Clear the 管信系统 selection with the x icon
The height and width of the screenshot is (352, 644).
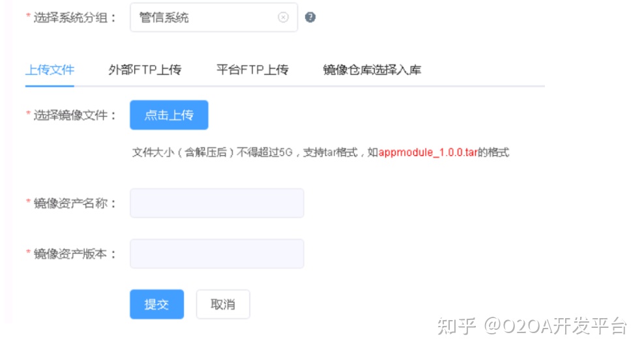pos(283,17)
